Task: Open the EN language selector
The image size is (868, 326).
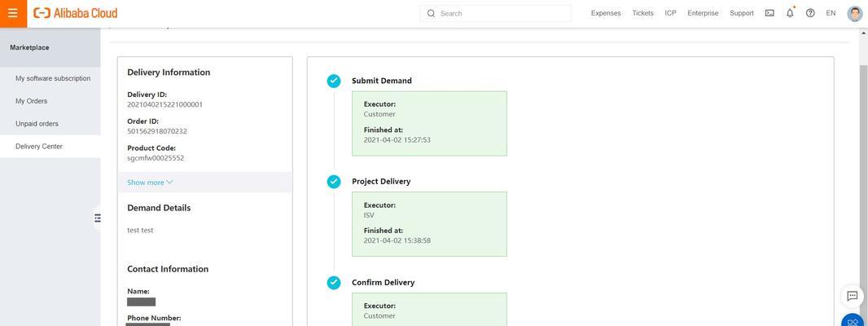Action: pyautogui.click(x=831, y=13)
